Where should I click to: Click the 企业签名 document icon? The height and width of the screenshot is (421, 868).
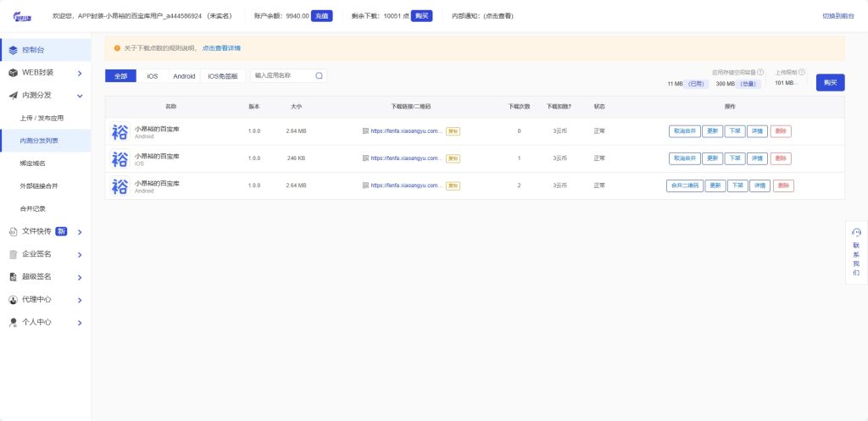click(14, 254)
